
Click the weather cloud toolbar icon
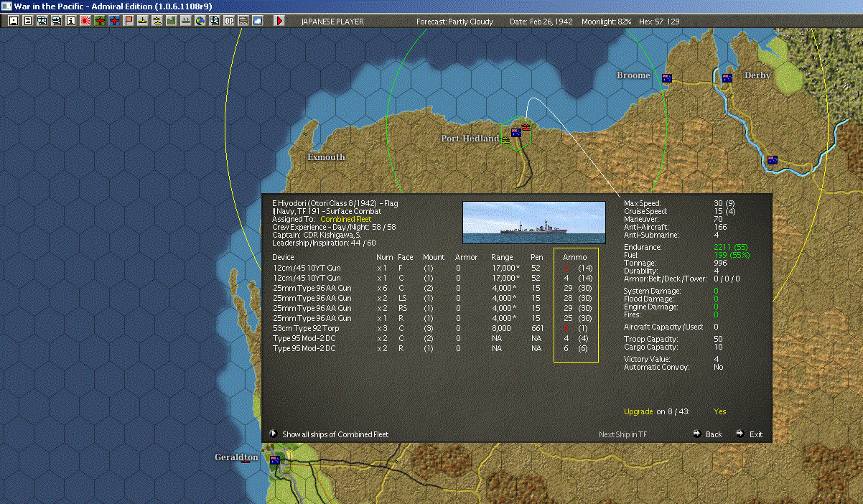pyautogui.click(x=258, y=21)
